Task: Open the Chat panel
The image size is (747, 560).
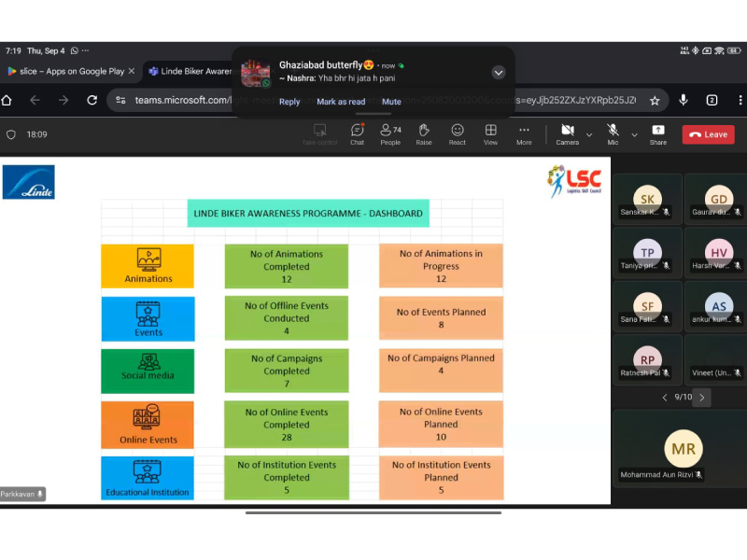Action: coord(357,133)
